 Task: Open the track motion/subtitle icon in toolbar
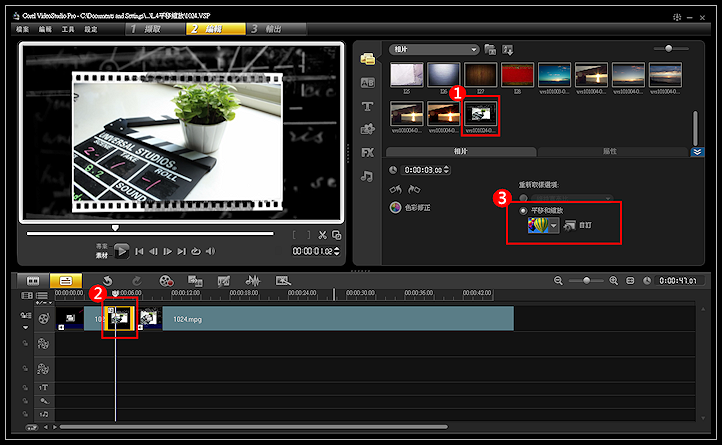click(x=283, y=281)
